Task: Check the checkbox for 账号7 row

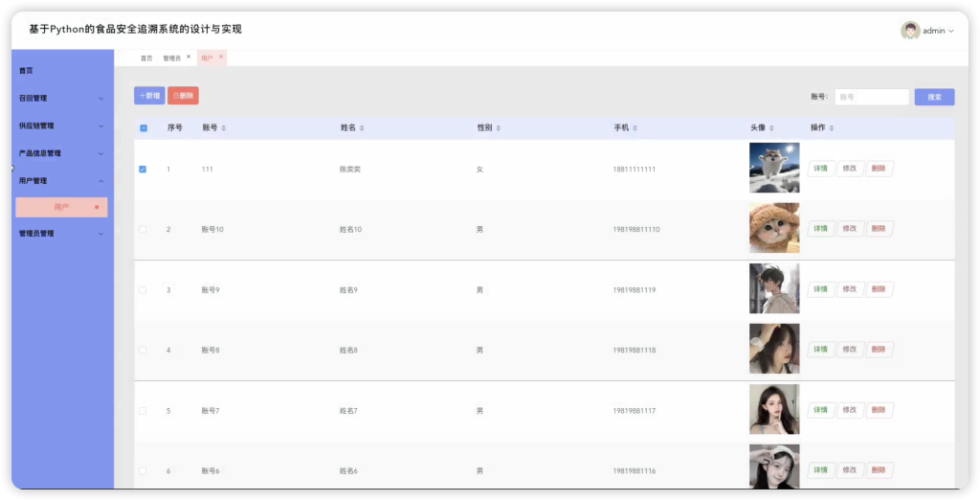Action: coord(143,411)
